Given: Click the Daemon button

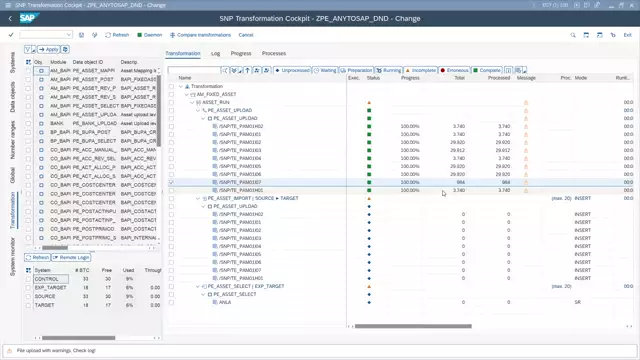Looking at the screenshot, I should click(x=150, y=35).
